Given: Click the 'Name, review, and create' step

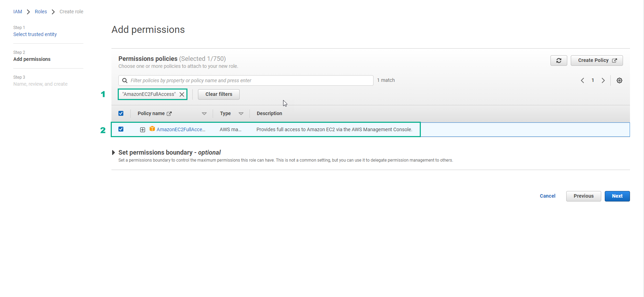Looking at the screenshot, I should click(40, 84).
